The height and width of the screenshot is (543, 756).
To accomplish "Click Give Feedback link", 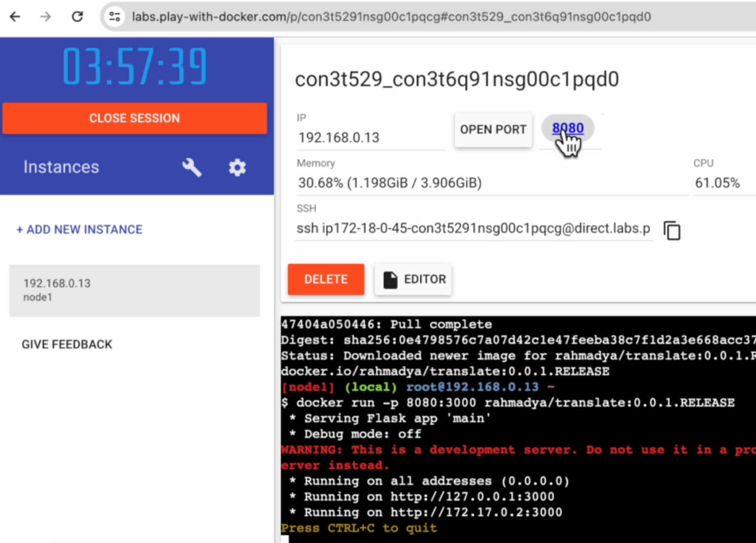I will [x=67, y=344].
